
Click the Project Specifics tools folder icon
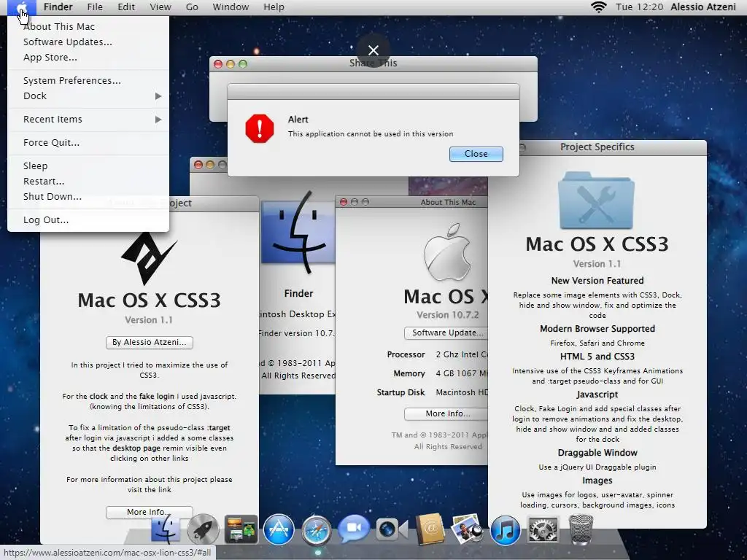click(x=596, y=201)
